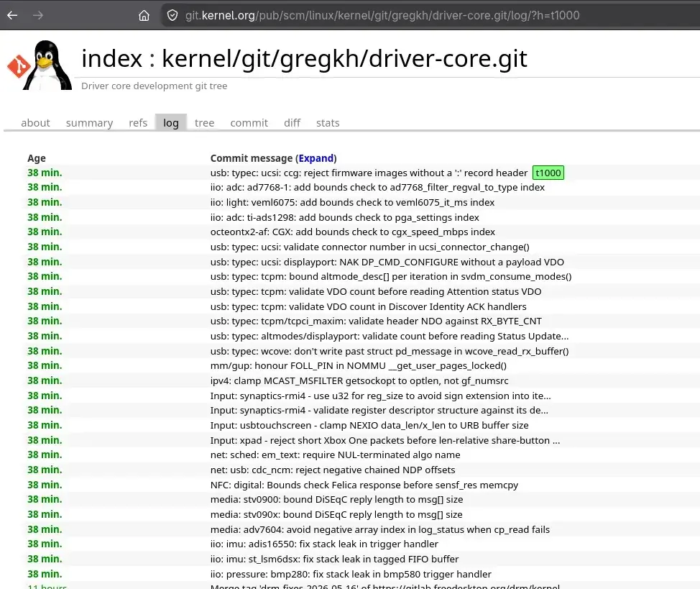This screenshot has width=700, height=589.
Task: Open commit 'cdc_ncm: reject negative chained NDP offsets'
Action: (x=333, y=470)
